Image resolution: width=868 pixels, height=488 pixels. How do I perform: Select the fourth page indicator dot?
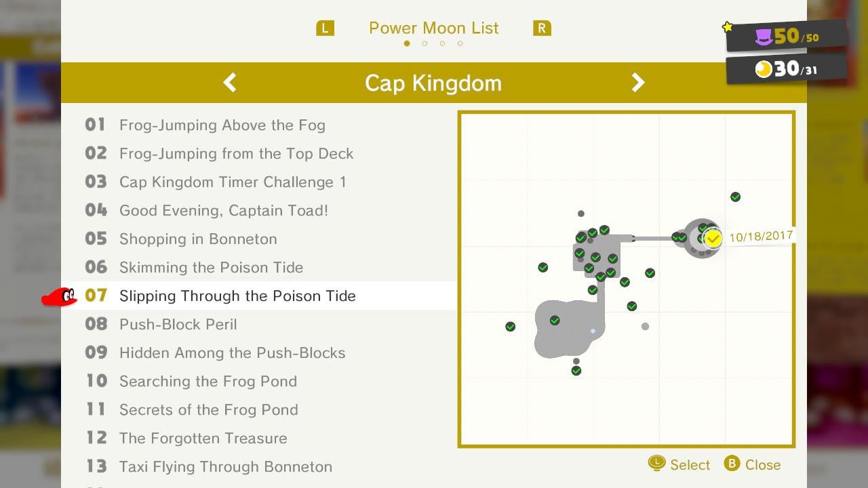point(460,43)
